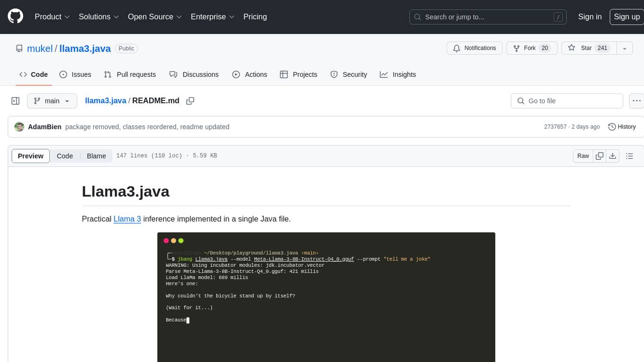Expand the file tree side panel
Screen dimensions: 644x362
pos(16,101)
